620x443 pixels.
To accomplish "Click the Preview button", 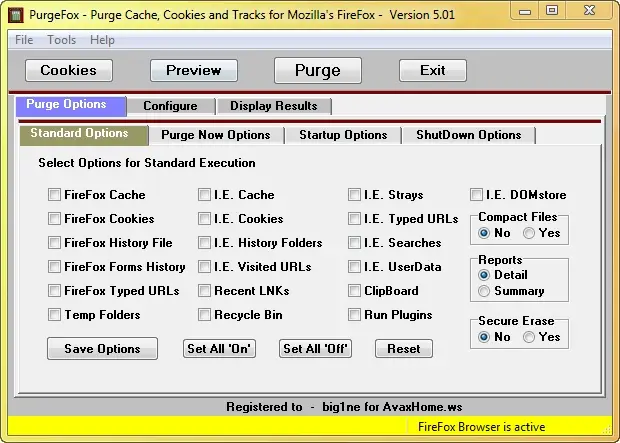I will click(x=194, y=70).
